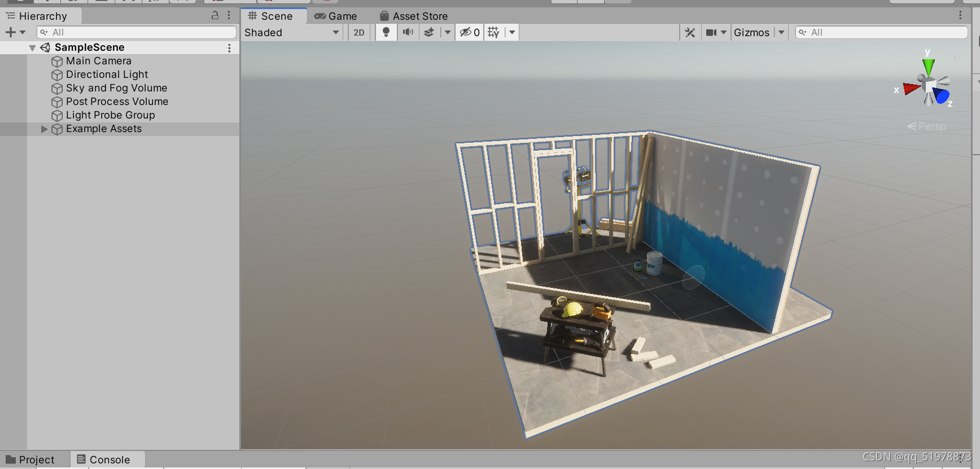Viewport: 980px width, 469px height.
Task: Click the blue Z axis gizmo cone
Action: point(942,95)
